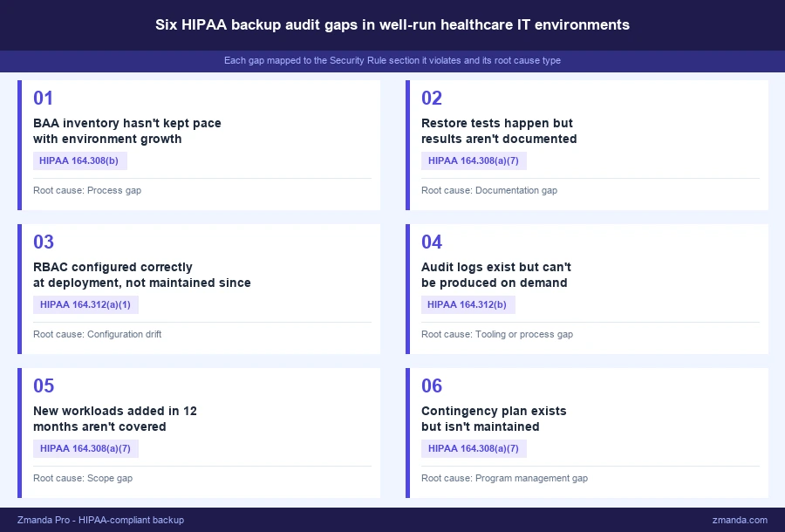This screenshot has width=785, height=532.
Task: Select the heading 'New workloads added in 12 months'
Action: point(115,419)
